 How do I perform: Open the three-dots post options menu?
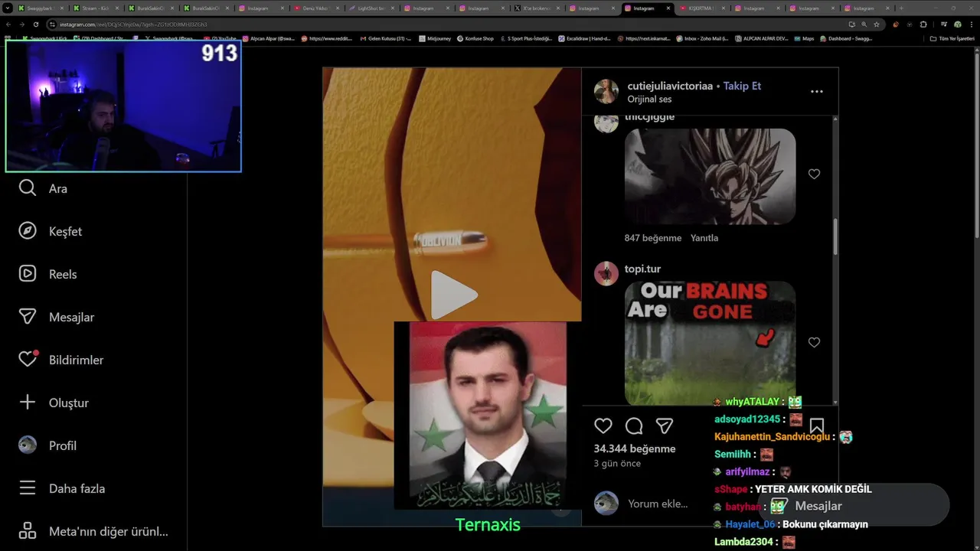tap(817, 92)
